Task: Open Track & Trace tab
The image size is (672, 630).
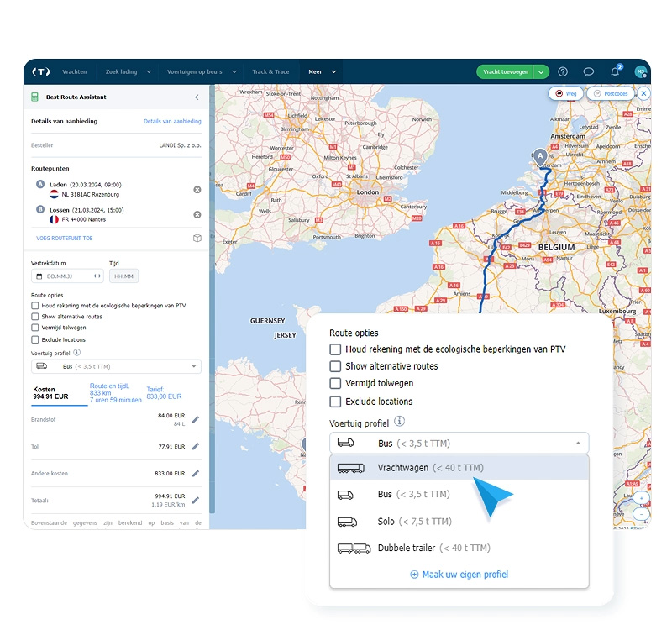Action: point(270,71)
